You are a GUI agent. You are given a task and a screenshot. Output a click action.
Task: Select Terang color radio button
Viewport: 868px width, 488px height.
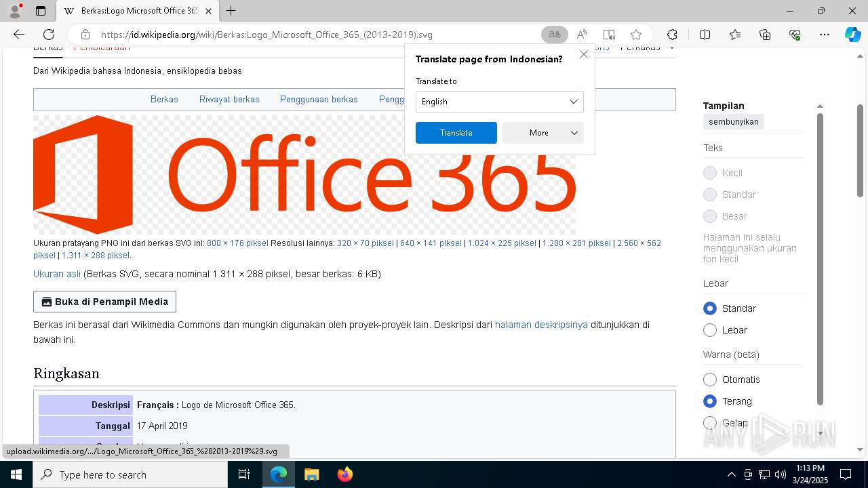710,401
